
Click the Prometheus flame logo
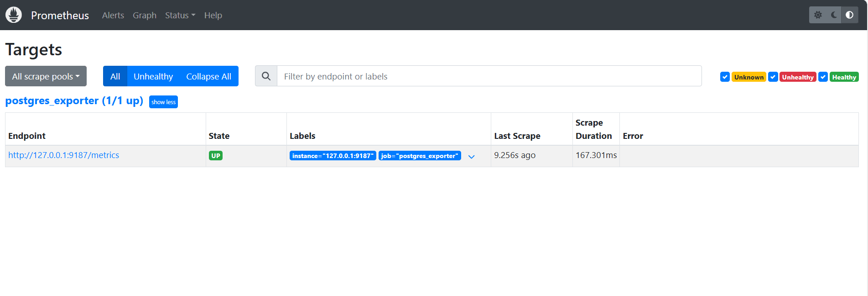14,15
